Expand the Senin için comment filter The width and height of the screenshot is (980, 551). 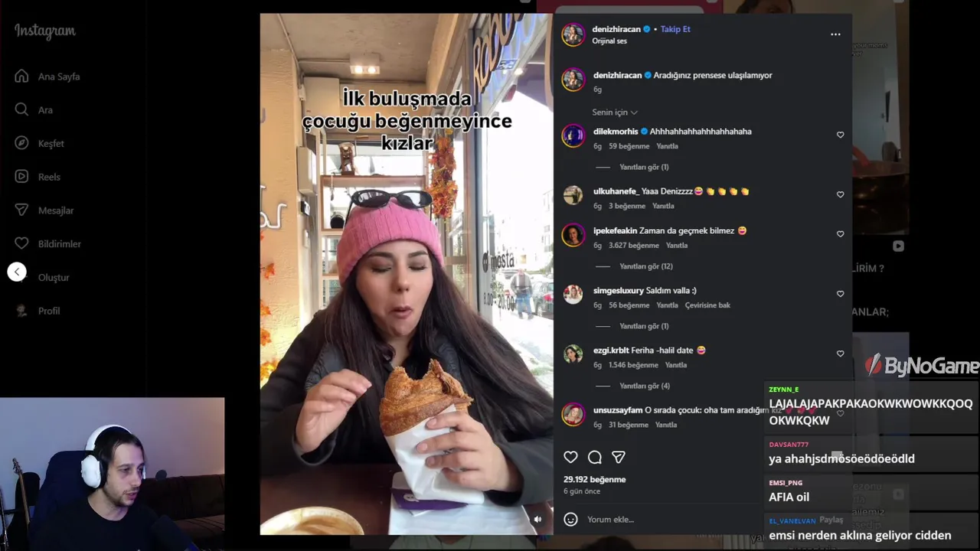615,112
